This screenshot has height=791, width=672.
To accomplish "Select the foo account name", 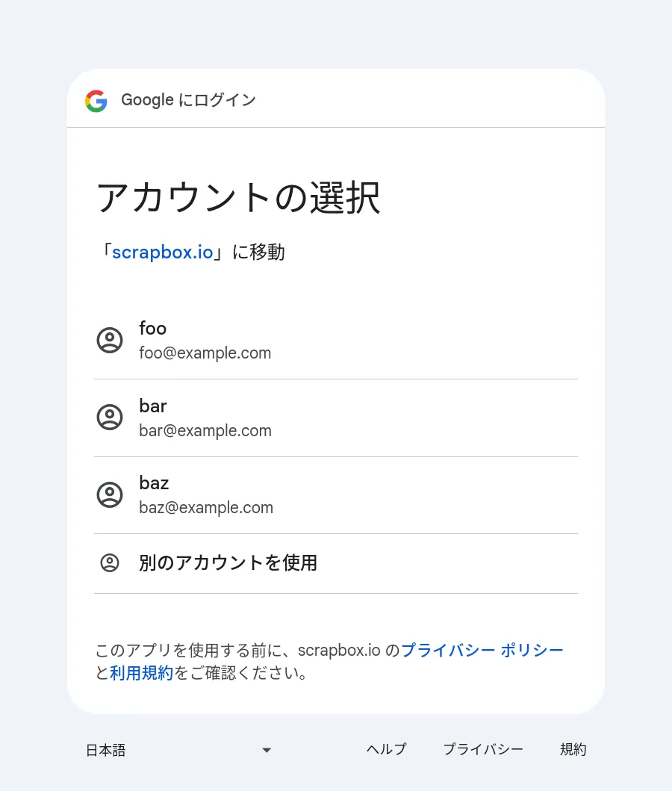I will coord(153,329).
